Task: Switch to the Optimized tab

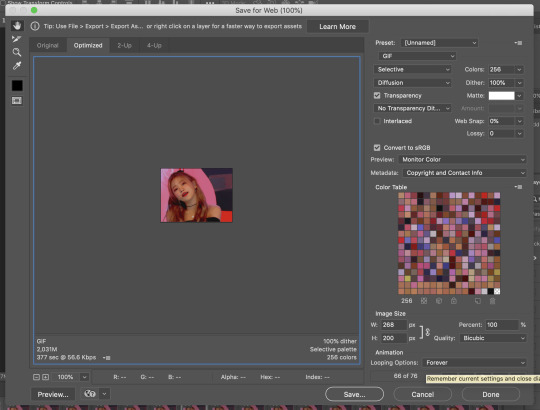Action: click(x=88, y=45)
